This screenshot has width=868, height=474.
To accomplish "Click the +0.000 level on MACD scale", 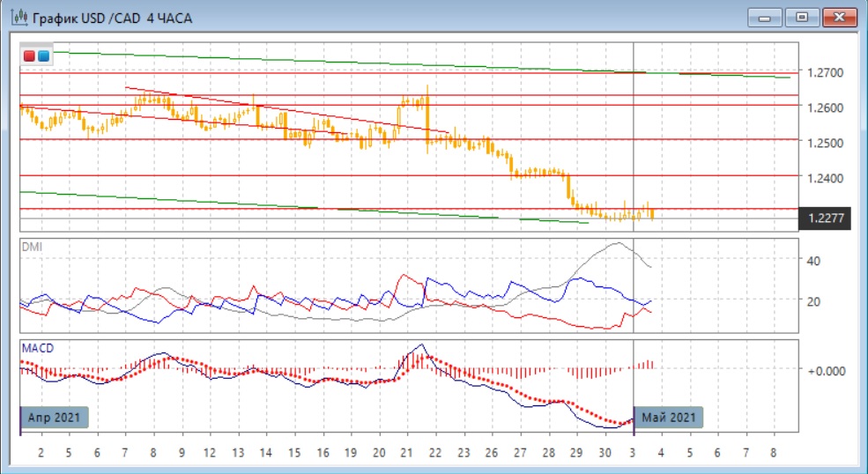I will coord(827,370).
